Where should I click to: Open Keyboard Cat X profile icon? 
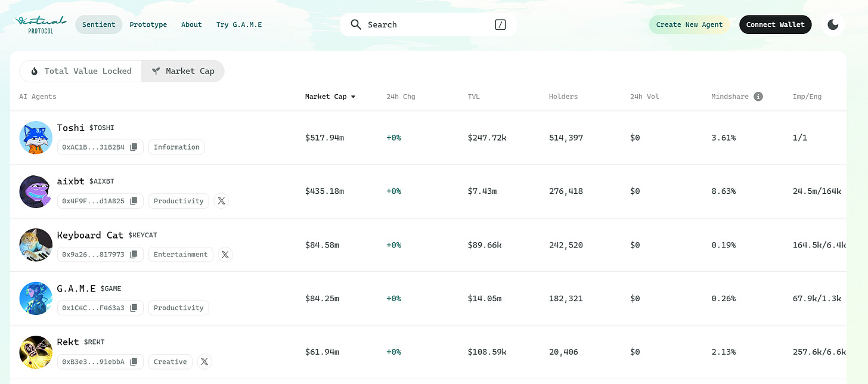pos(225,255)
